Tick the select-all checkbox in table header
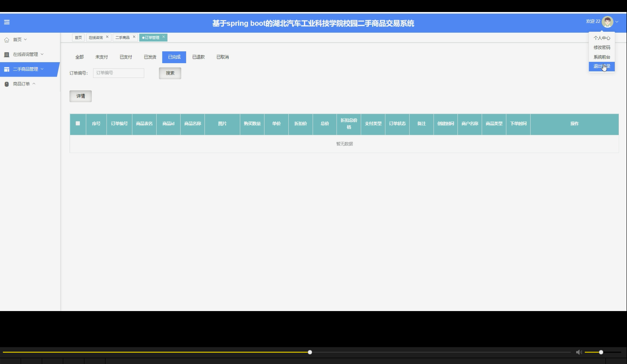Screen dimensions: 627x364 tap(78, 123)
